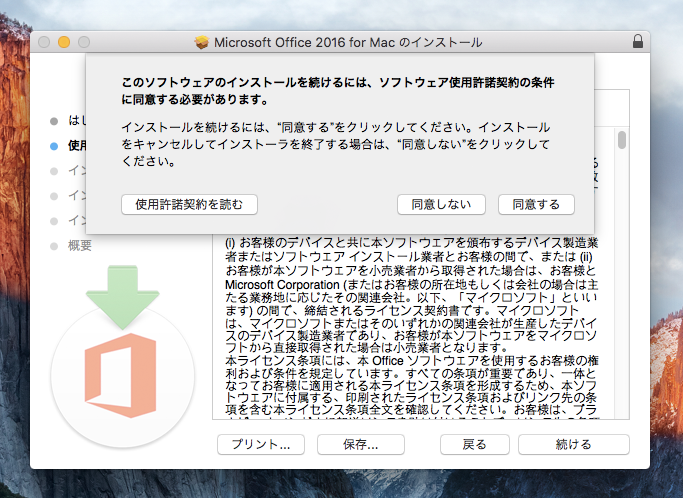Click the license line starting '本ライセンス条項には'

coord(412,361)
